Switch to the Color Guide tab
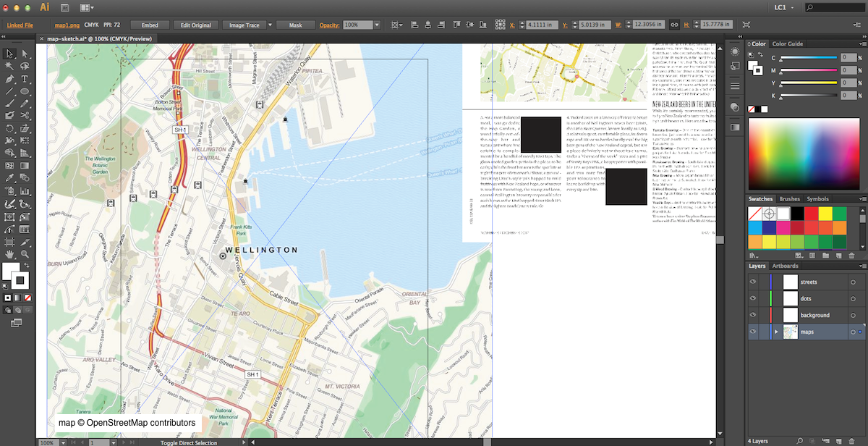This screenshot has height=446, width=868. coord(787,44)
